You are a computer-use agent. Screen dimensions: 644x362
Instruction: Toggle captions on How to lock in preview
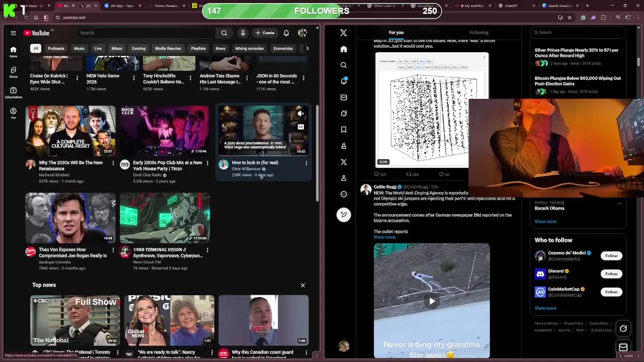click(300, 127)
